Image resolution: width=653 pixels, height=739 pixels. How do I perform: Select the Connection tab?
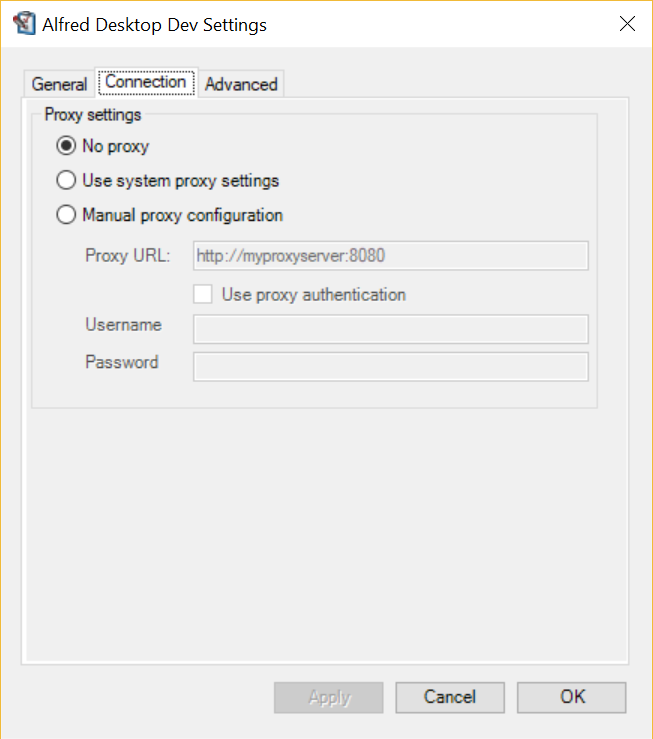coord(146,82)
